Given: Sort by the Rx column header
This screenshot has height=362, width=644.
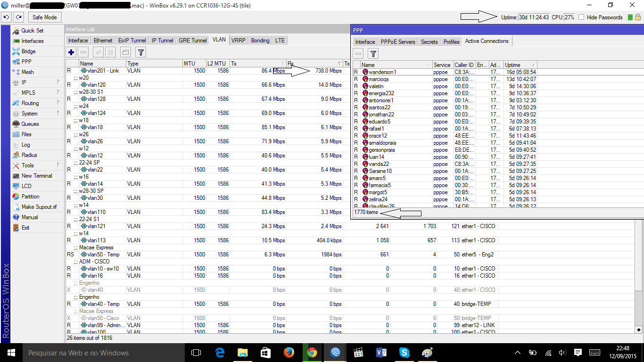Looking at the screenshot, I should click(x=314, y=64).
